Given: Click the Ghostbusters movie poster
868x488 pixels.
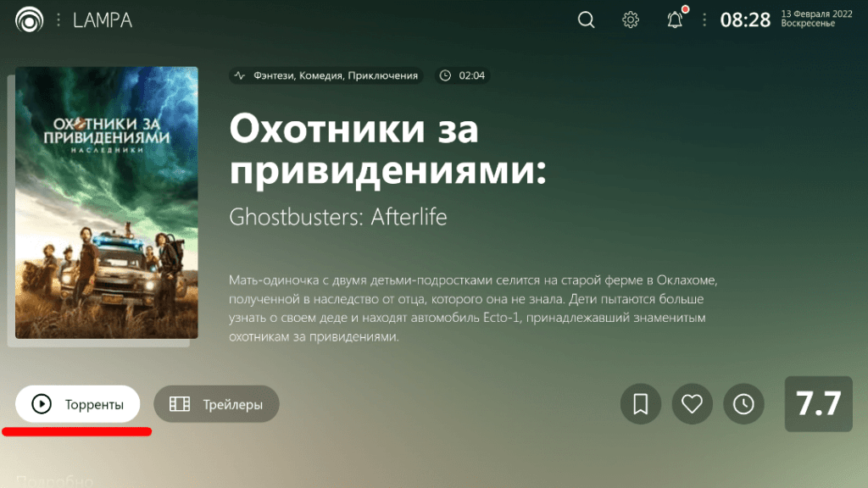Looking at the screenshot, I should tap(107, 202).
